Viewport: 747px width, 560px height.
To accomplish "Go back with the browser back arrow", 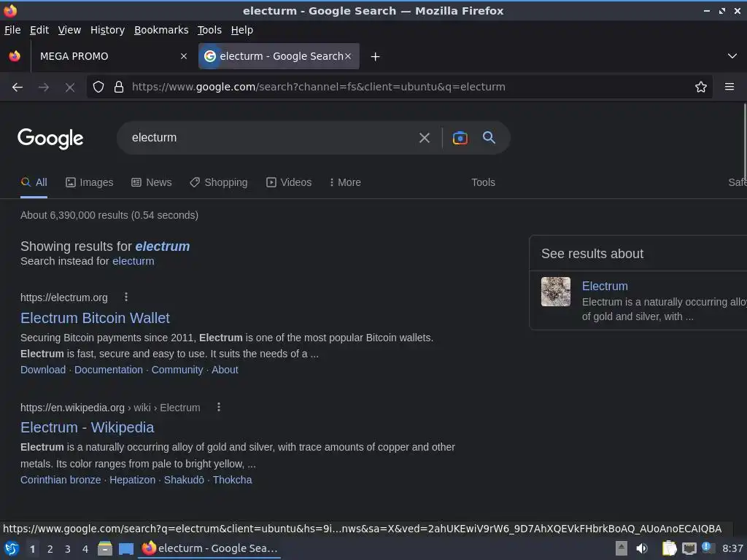I will tap(18, 87).
